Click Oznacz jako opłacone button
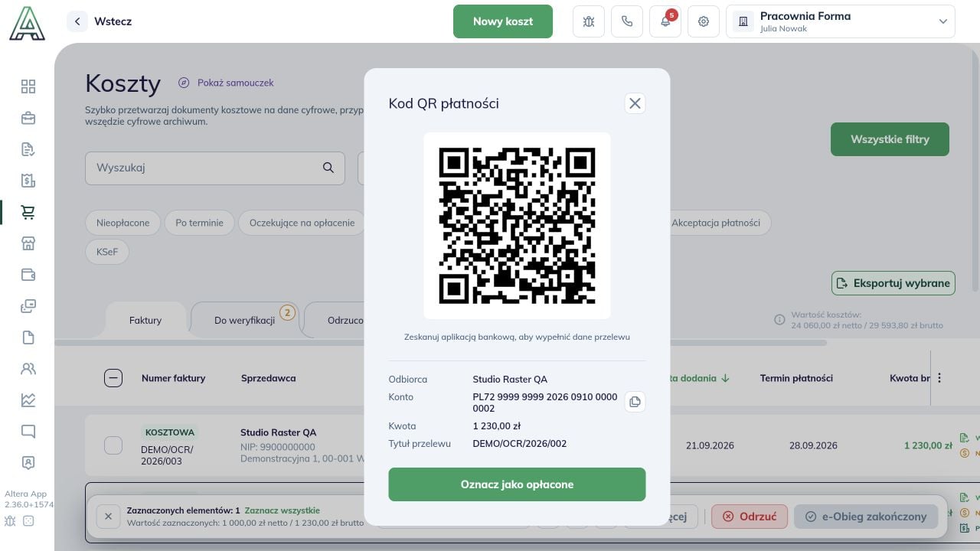The width and height of the screenshot is (980, 551). [517, 484]
